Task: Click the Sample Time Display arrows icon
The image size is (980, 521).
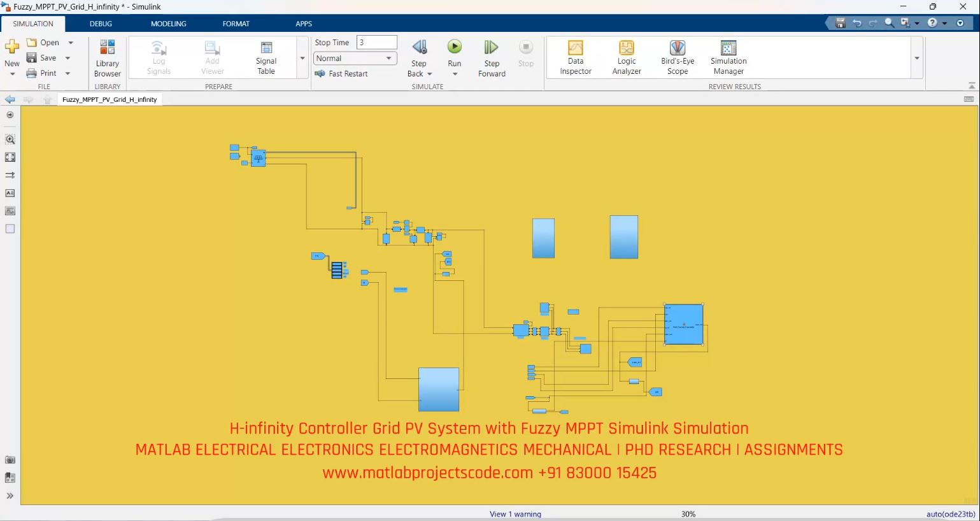Action: click(x=10, y=175)
